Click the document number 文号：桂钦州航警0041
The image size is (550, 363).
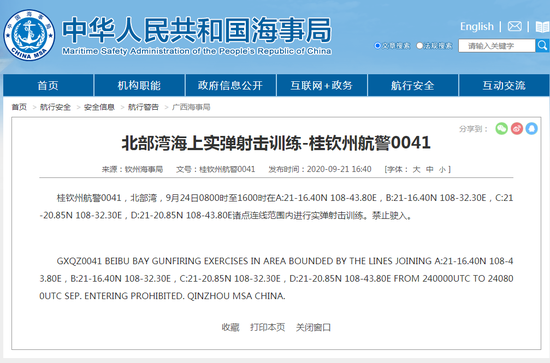[215, 169]
